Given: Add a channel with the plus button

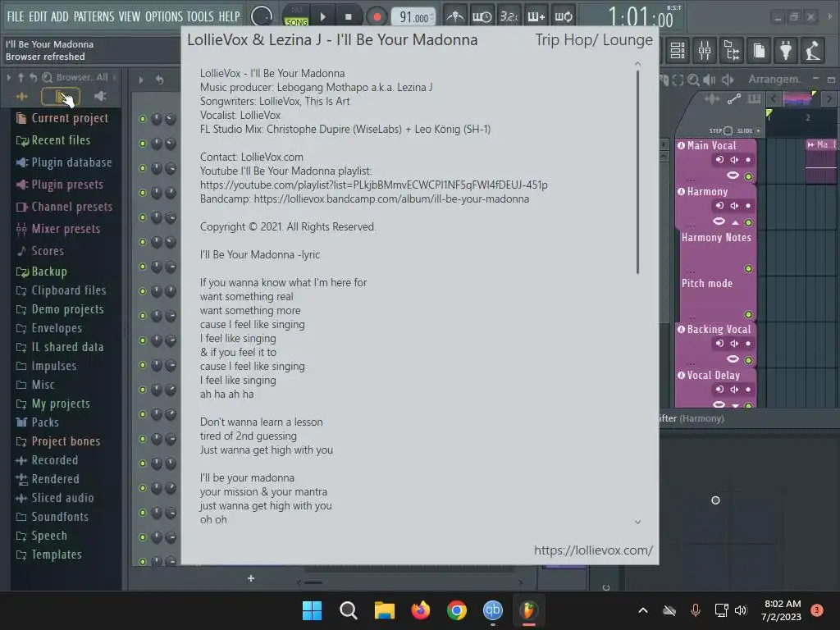Looking at the screenshot, I should [251, 578].
